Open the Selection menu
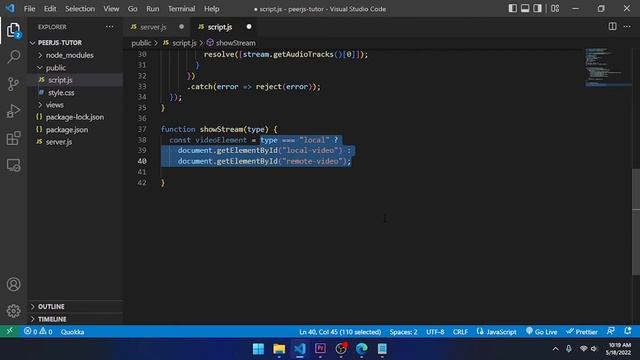 coord(80,9)
